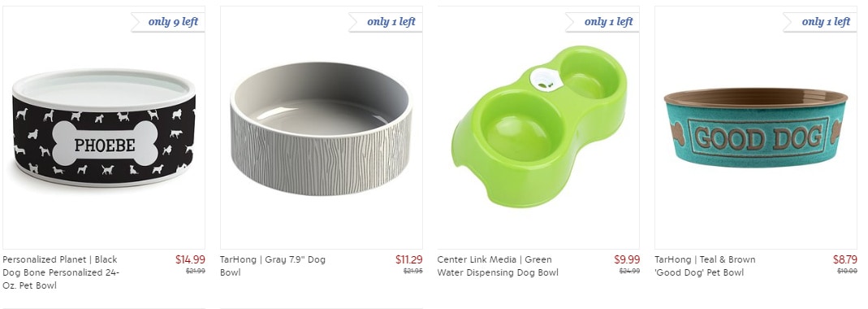
Task: Click the white water dispenser cap on green bowl
Action: pos(546,81)
